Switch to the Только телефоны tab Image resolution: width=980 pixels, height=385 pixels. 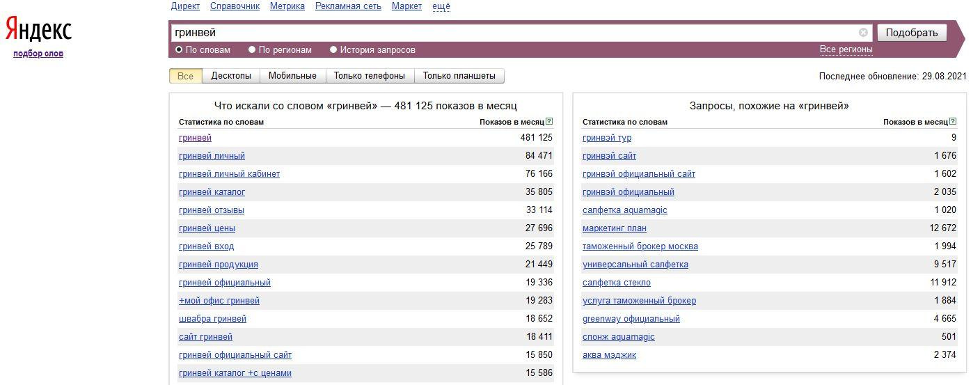point(370,76)
